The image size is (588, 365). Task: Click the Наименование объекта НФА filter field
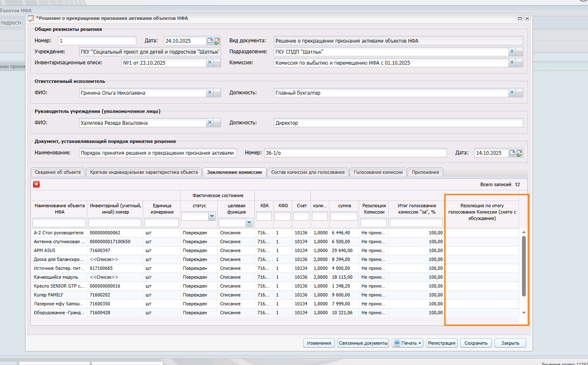[x=59, y=222]
